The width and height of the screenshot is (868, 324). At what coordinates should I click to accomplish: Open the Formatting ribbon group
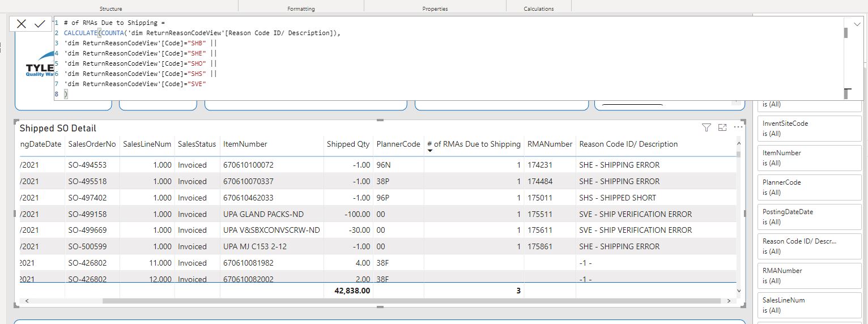301,8
